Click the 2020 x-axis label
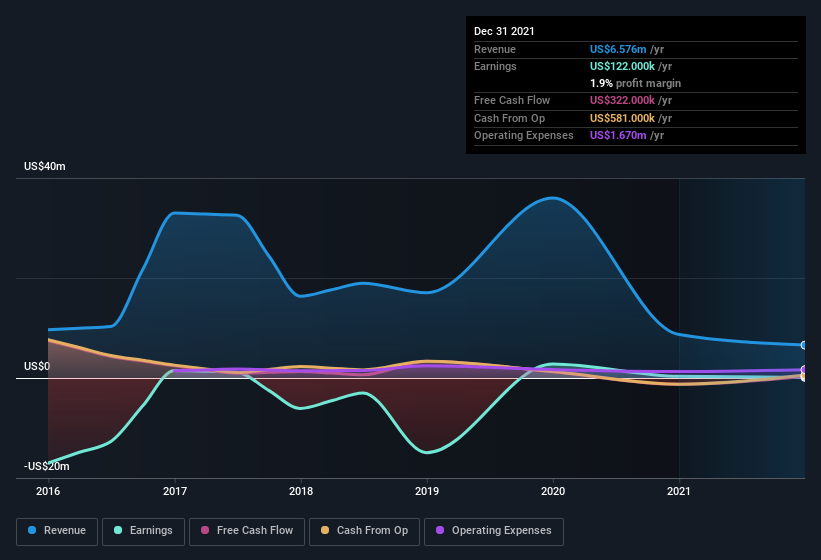 click(553, 491)
